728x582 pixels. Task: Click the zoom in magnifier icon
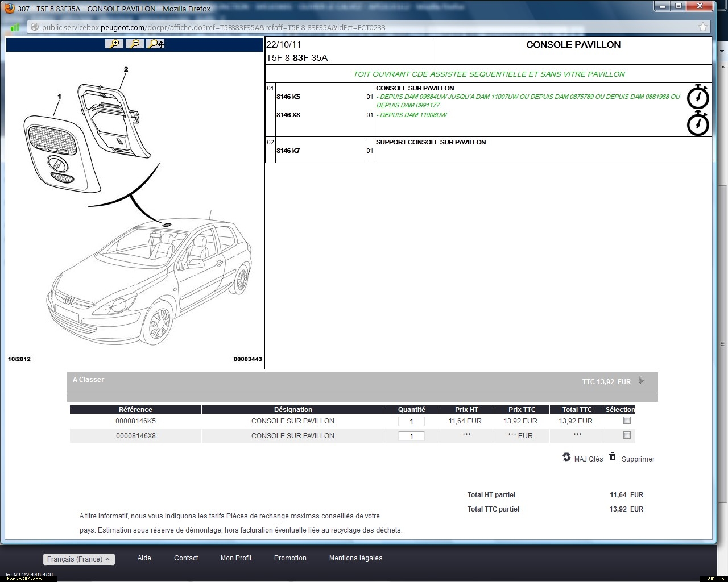coord(114,44)
